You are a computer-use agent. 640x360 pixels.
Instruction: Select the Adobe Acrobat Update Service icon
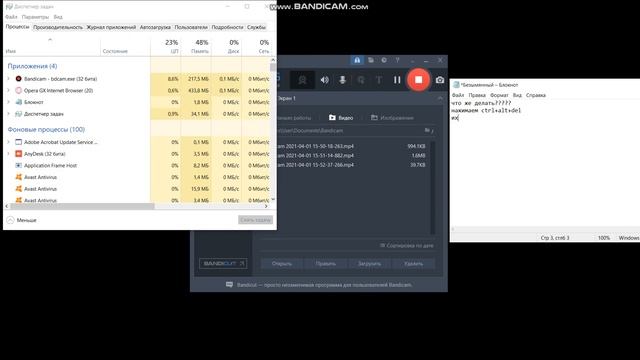18,142
